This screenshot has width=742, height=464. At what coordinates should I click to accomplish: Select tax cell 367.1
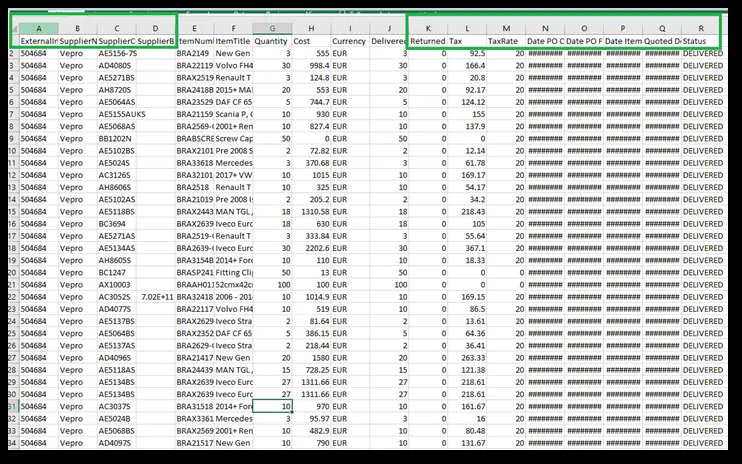[x=467, y=248]
